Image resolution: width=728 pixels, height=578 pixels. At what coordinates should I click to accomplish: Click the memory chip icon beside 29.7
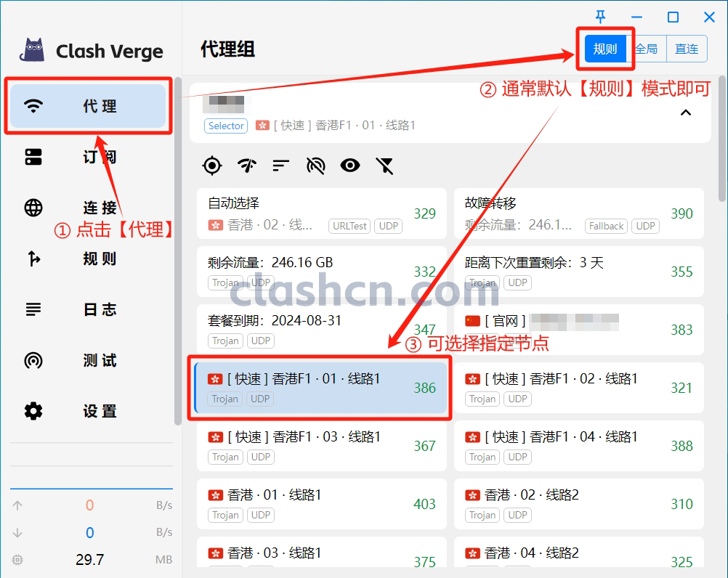click(17, 559)
